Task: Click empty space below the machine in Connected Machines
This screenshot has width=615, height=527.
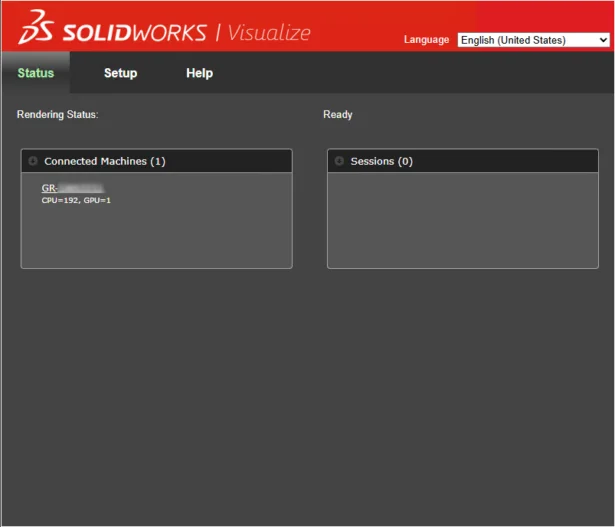Action: point(156,240)
